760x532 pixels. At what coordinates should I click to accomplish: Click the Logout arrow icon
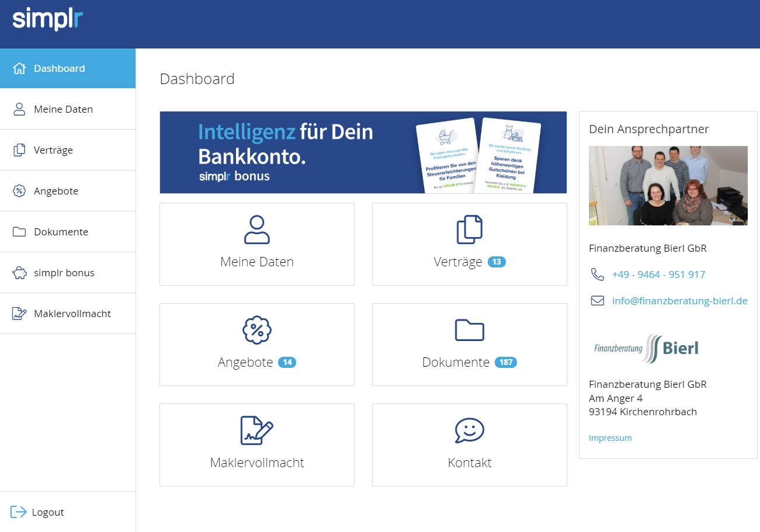[x=19, y=512]
